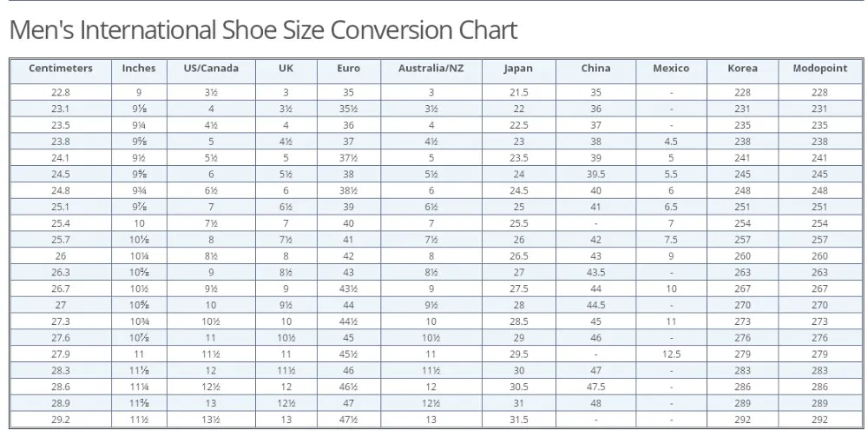Screen dimensions: 868x437
Task: Click the Centimeters column header
Action: [61, 69]
